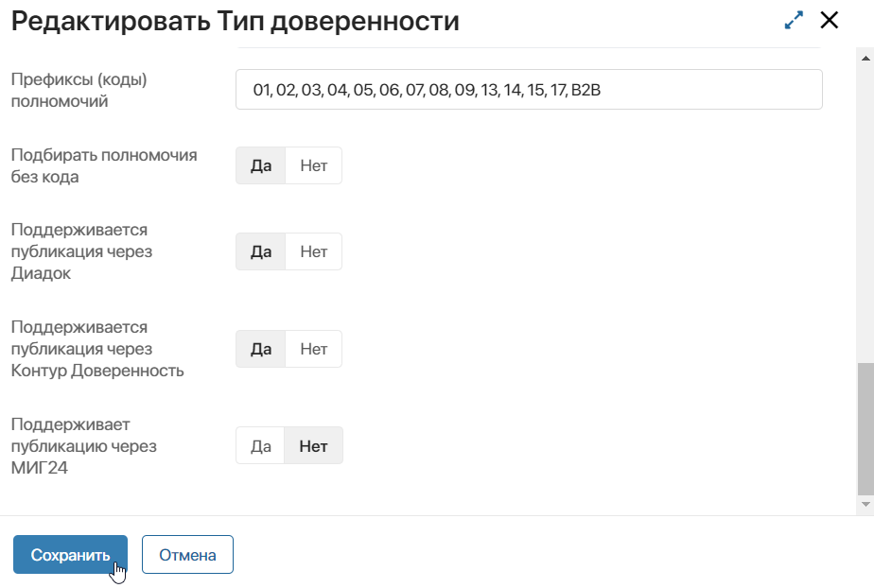The image size is (874, 588).
Task: Select Нет for МИГ24 publication
Action: (313, 446)
